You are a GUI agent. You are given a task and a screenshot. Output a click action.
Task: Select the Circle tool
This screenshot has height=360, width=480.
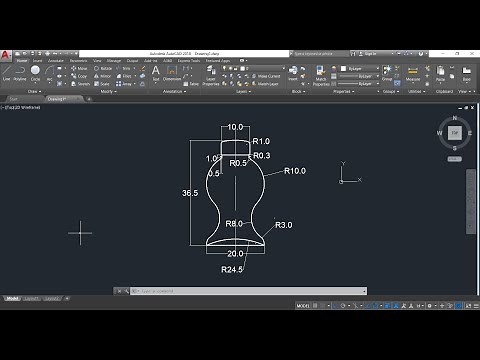tap(35, 74)
